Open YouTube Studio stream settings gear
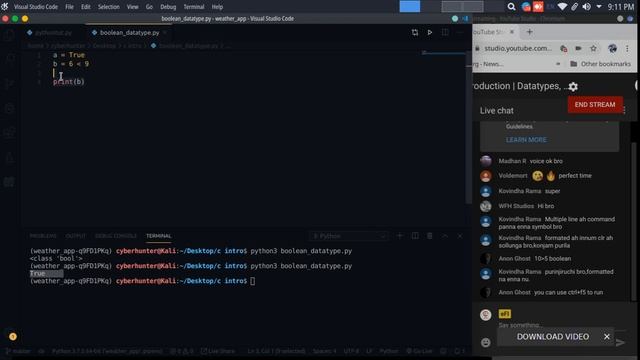 (x=573, y=87)
